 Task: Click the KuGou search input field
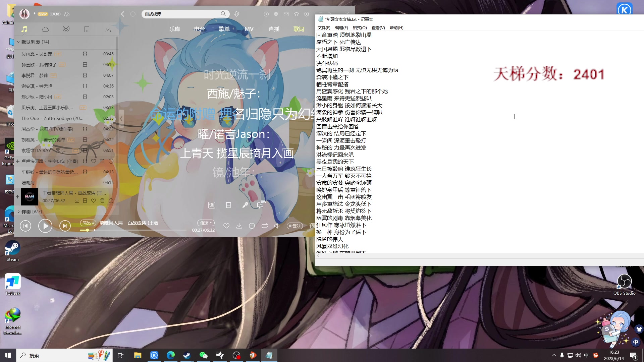[x=181, y=14]
